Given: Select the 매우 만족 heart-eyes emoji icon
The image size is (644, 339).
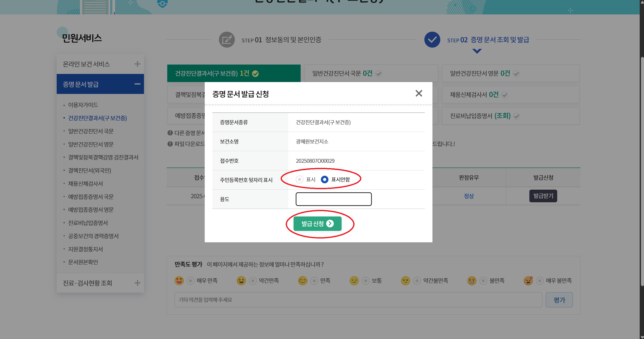Looking at the screenshot, I should 179,281.
